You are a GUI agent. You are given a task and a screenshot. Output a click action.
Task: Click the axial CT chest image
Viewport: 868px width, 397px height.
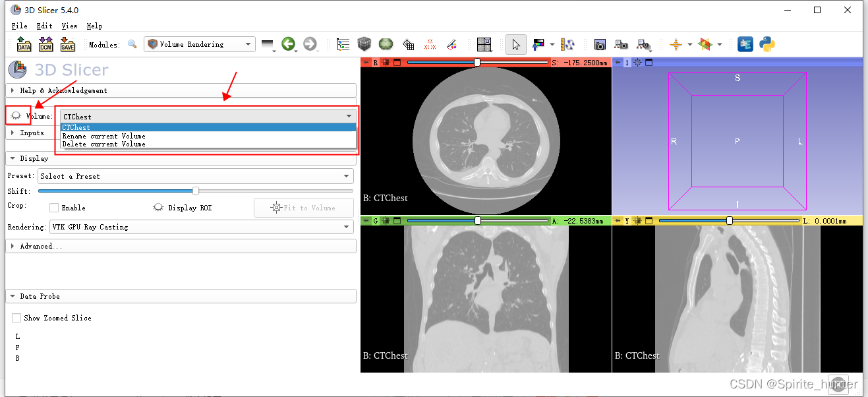486,140
